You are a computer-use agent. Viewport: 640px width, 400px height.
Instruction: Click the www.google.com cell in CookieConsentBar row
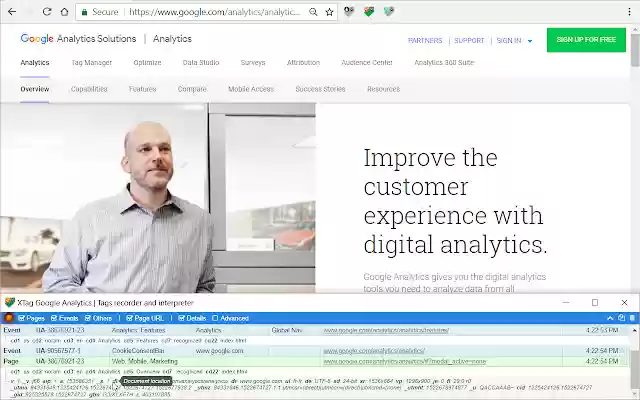[x=219, y=351]
